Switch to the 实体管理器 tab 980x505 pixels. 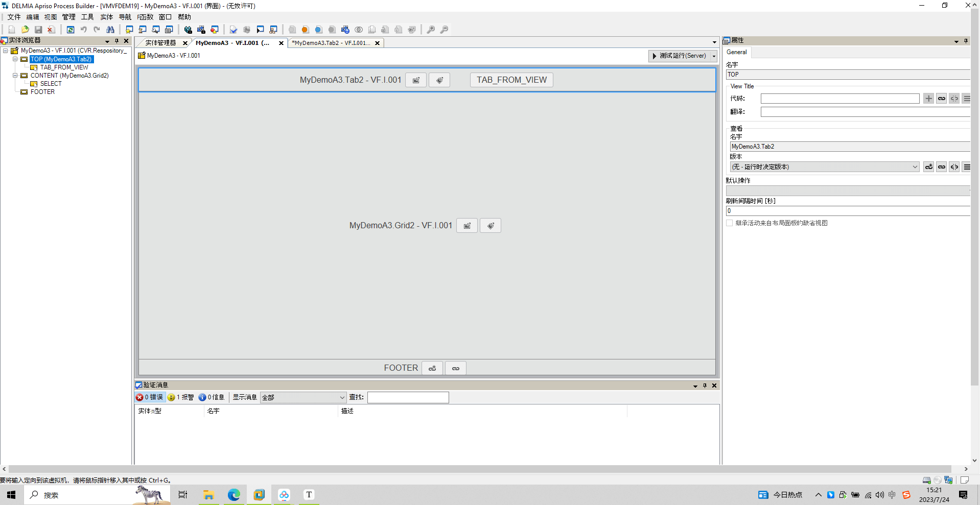coord(160,43)
